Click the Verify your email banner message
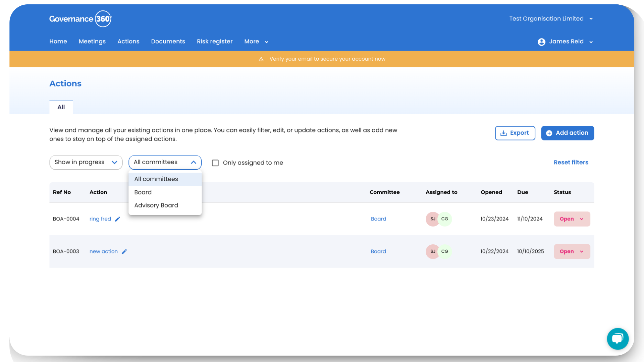The image size is (644, 362). 327,59
